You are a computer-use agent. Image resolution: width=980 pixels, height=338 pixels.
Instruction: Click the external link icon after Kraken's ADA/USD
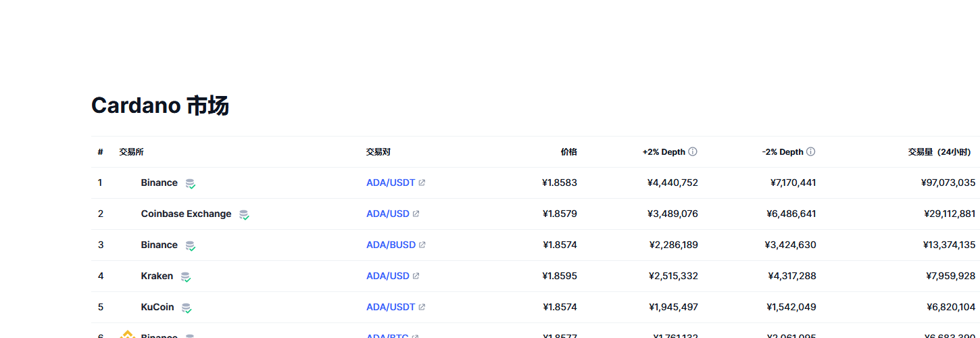point(416,276)
